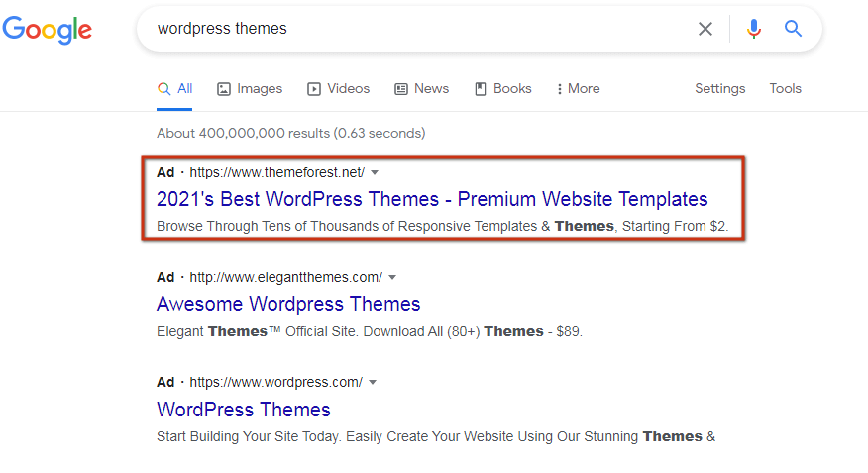The image size is (868, 473).
Task: Click inside the search input field
Action: (x=416, y=29)
